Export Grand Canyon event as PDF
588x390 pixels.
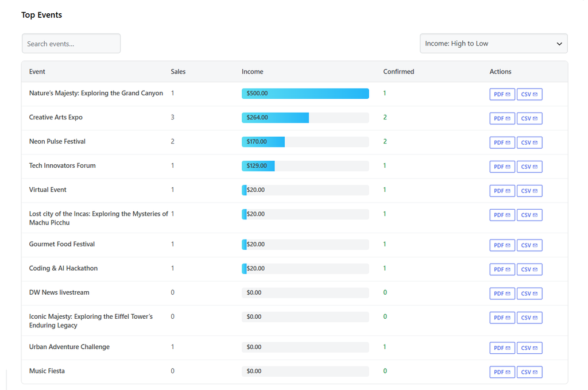[502, 94]
